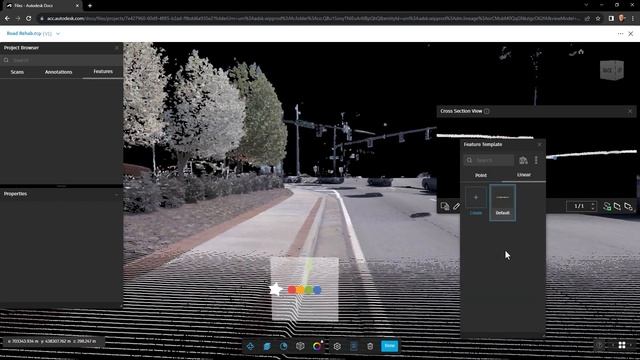This screenshot has width=640, height=360.
Task: Open a new browser tab with plus
Action: [x=90, y=6]
